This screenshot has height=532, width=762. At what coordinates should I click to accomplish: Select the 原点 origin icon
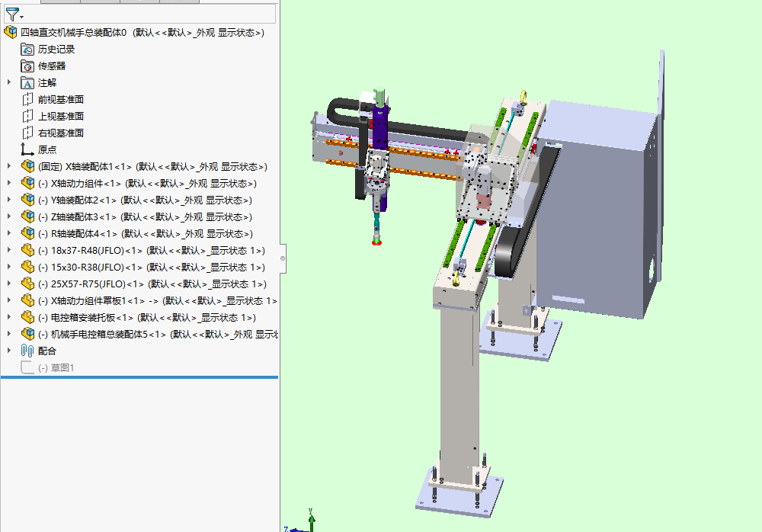pyautogui.click(x=27, y=150)
